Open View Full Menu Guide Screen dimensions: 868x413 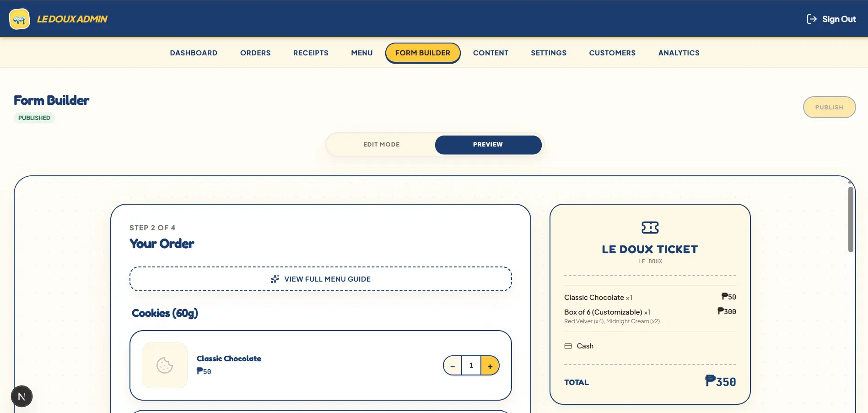320,279
